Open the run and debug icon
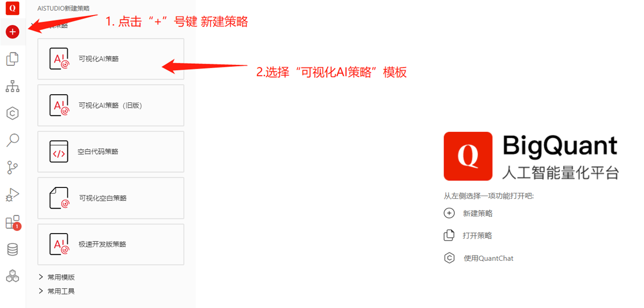The image size is (644, 308). click(x=12, y=195)
